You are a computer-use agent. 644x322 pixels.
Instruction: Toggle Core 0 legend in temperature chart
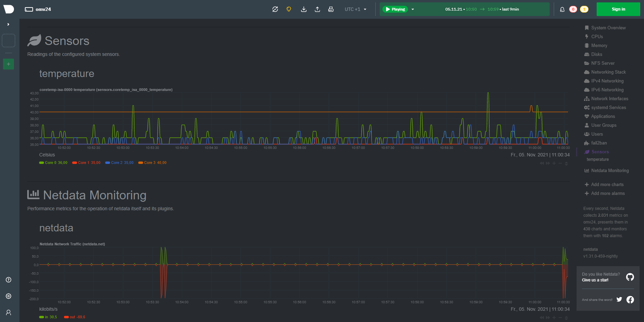point(53,163)
